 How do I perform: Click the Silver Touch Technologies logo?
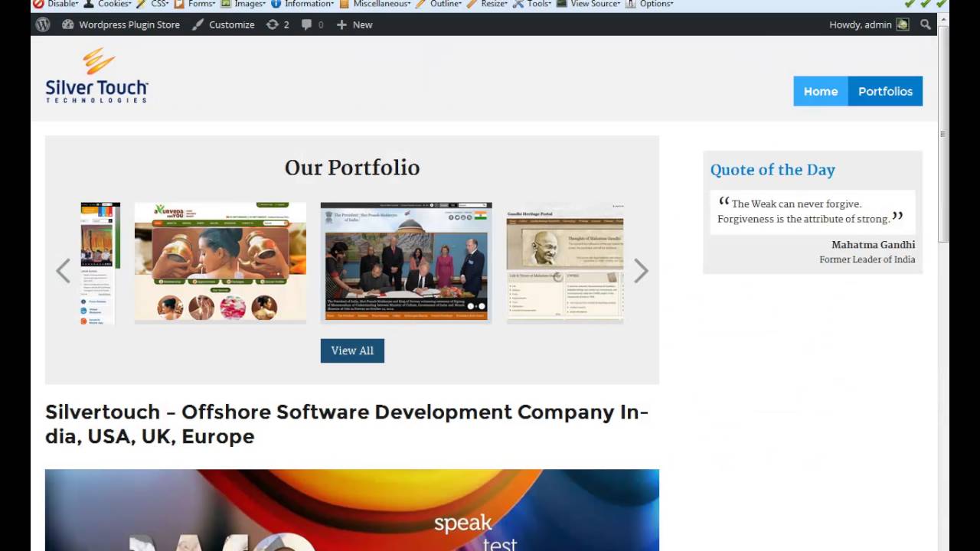click(x=96, y=76)
